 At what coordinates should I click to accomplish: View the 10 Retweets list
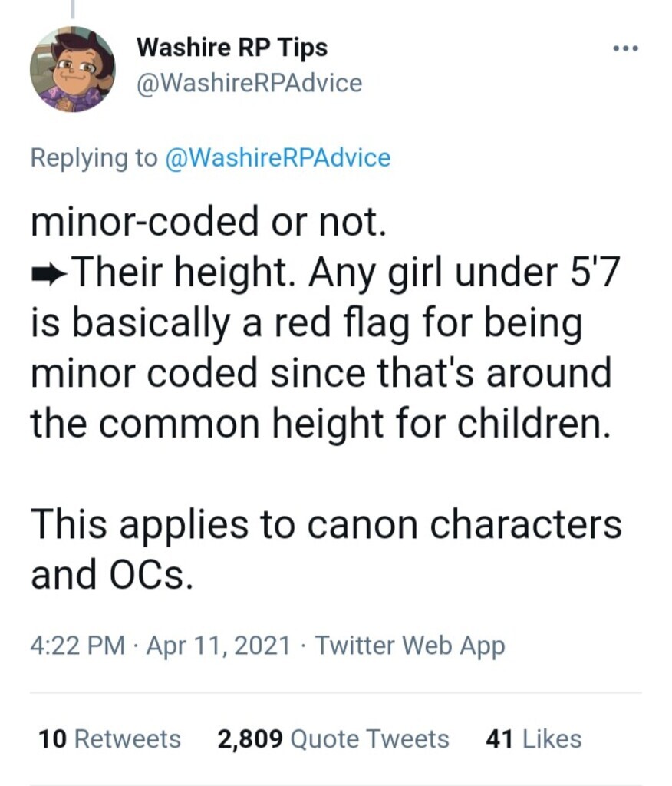[x=110, y=739]
